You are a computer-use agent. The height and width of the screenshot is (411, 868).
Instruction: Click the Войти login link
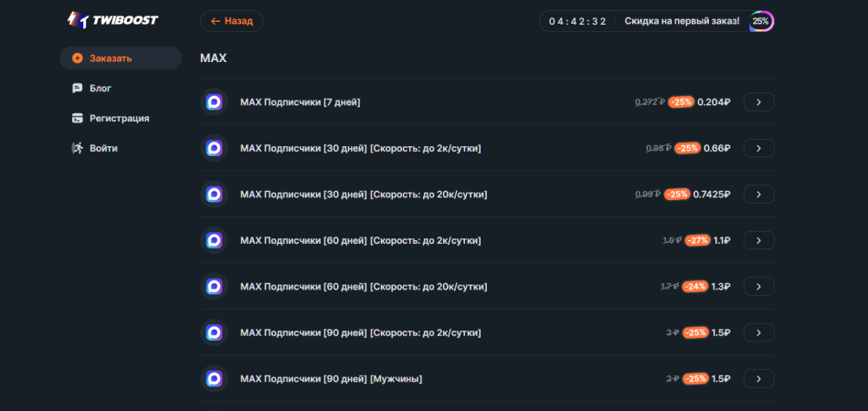point(103,148)
